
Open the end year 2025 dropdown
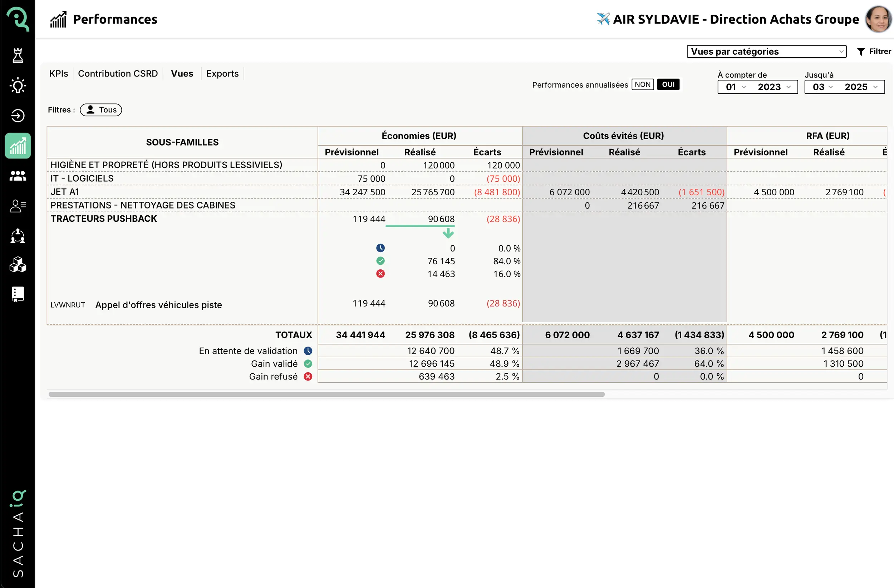click(861, 87)
